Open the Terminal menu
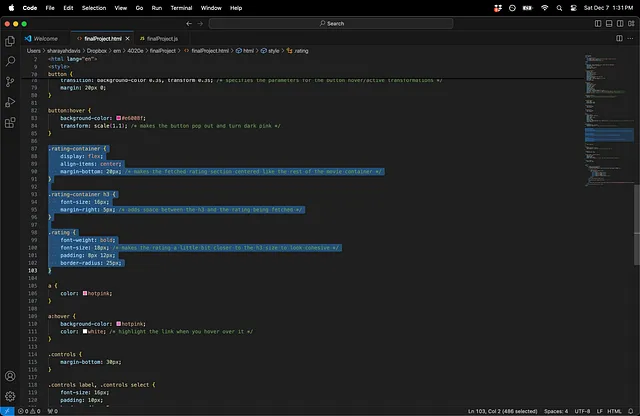 pyautogui.click(x=182, y=7)
